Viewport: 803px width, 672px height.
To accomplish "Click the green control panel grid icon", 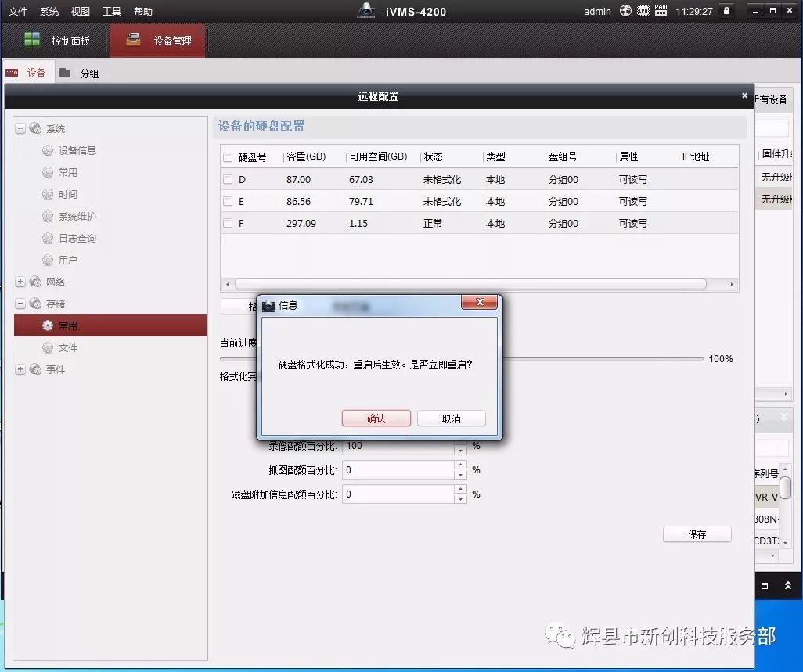I will click(32, 39).
